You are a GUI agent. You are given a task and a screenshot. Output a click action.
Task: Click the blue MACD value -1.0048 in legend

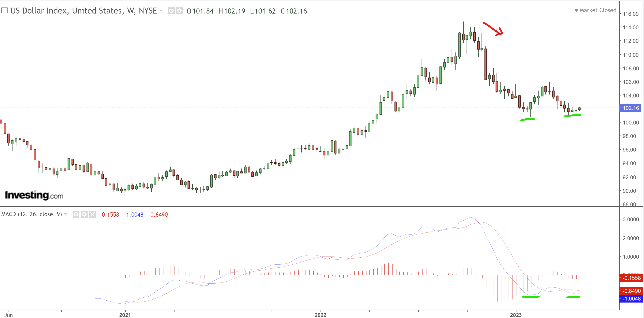(134, 215)
